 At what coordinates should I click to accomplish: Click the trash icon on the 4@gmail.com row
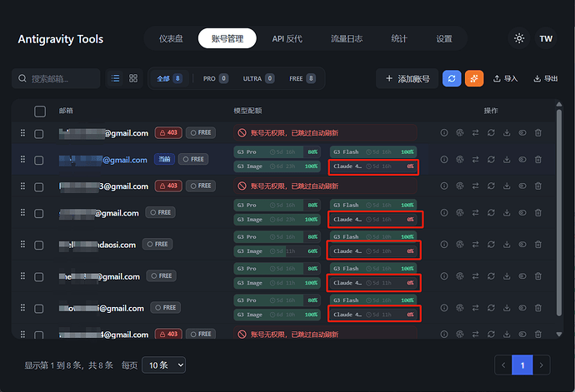click(x=538, y=334)
